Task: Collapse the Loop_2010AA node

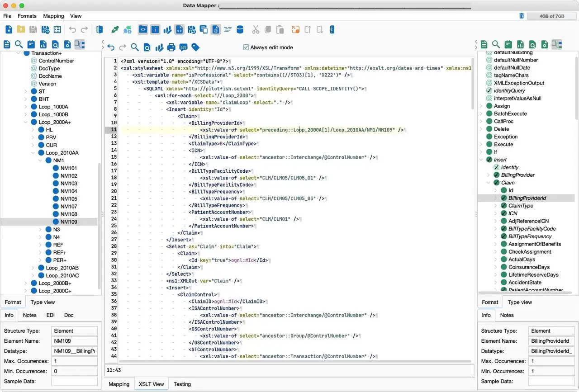Action: tap(33, 153)
